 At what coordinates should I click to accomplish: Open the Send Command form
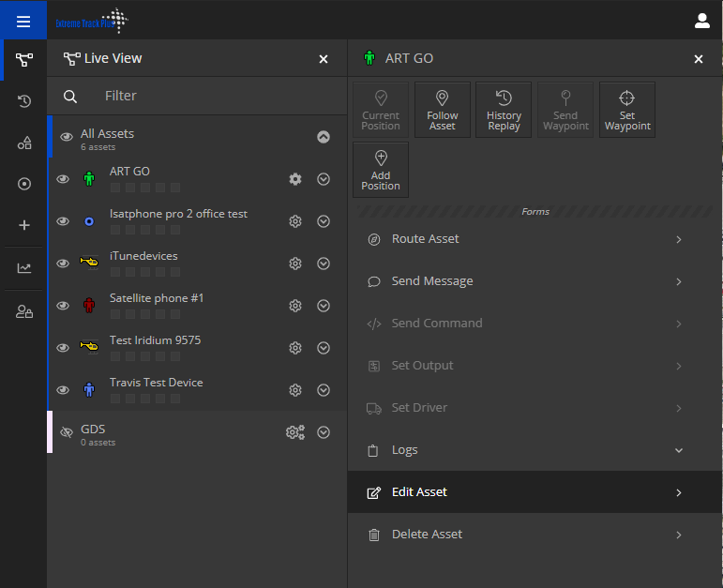point(535,324)
